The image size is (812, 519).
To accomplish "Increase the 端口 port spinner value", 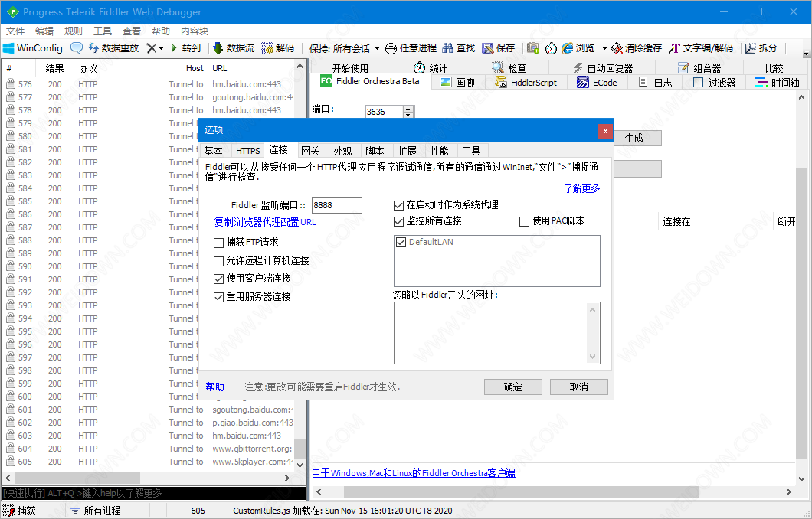I will tap(408, 109).
